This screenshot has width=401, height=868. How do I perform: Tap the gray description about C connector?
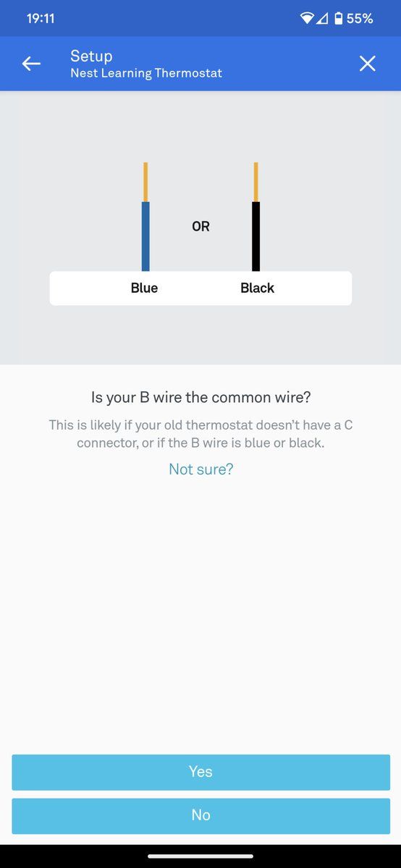tap(200, 433)
